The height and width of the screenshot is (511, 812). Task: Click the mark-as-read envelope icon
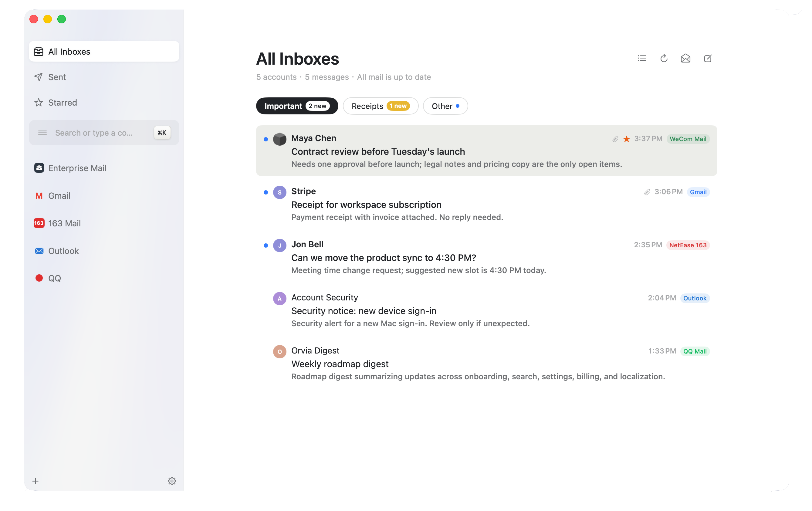(685, 58)
